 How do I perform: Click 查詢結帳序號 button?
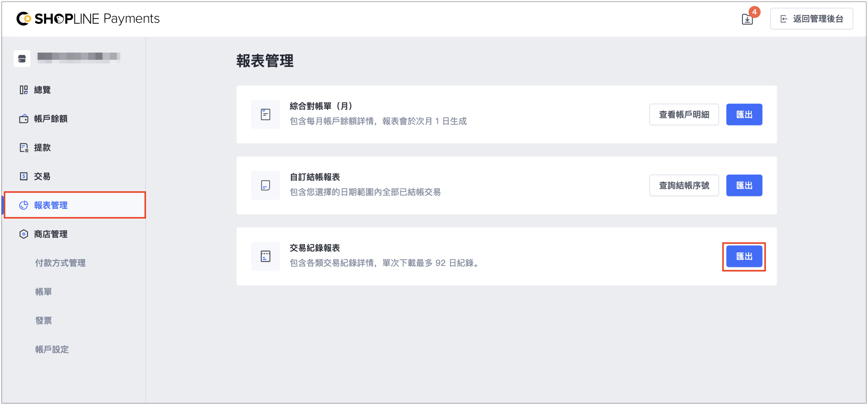[684, 186]
